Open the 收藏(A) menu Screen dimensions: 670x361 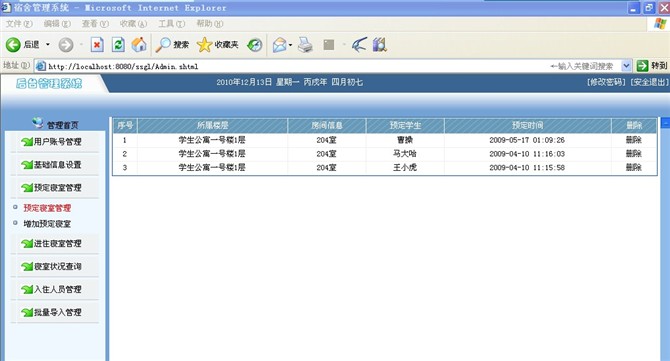coord(133,24)
